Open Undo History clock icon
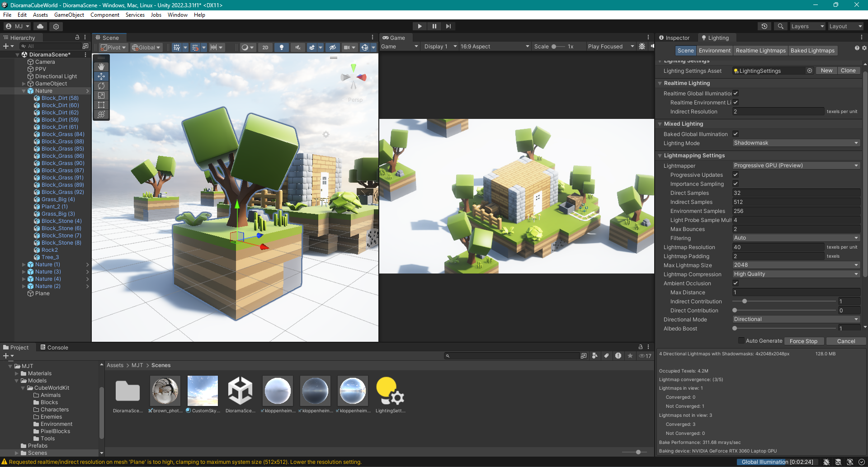The image size is (868, 467). coord(764,26)
